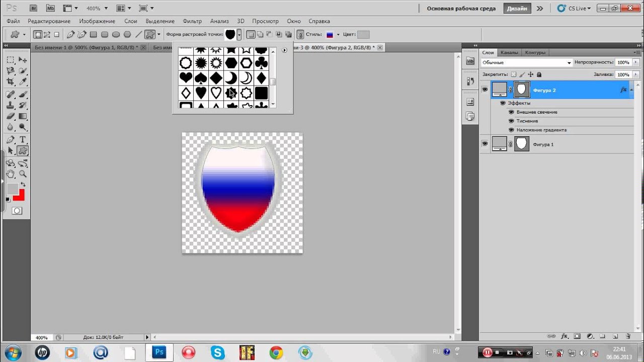This screenshot has height=362, width=644.
Task: Open the Обычные blend mode dropdown
Action: click(x=526, y=62)
